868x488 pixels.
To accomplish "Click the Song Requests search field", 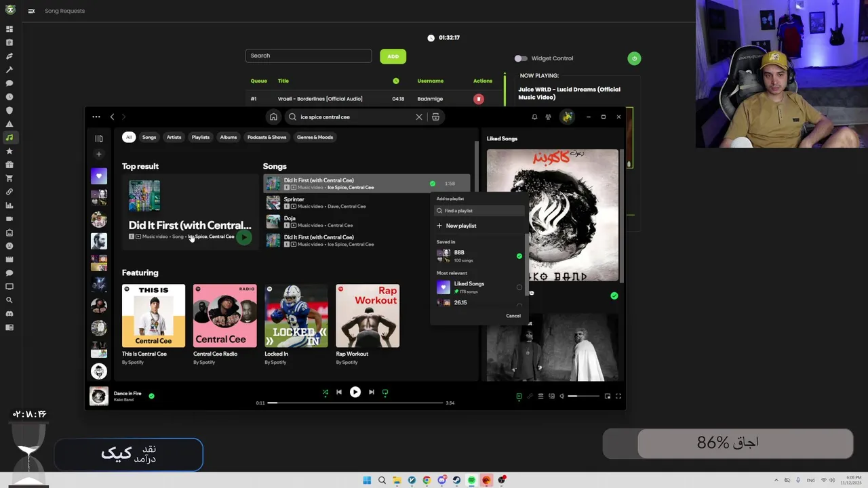I will point(309,56).
